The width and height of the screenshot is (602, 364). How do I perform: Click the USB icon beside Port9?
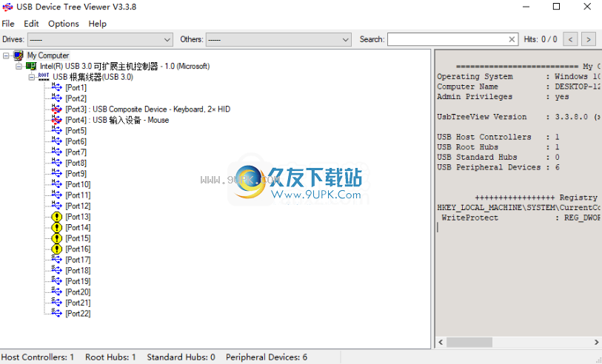pyautogui.click(x=56, y=173)
